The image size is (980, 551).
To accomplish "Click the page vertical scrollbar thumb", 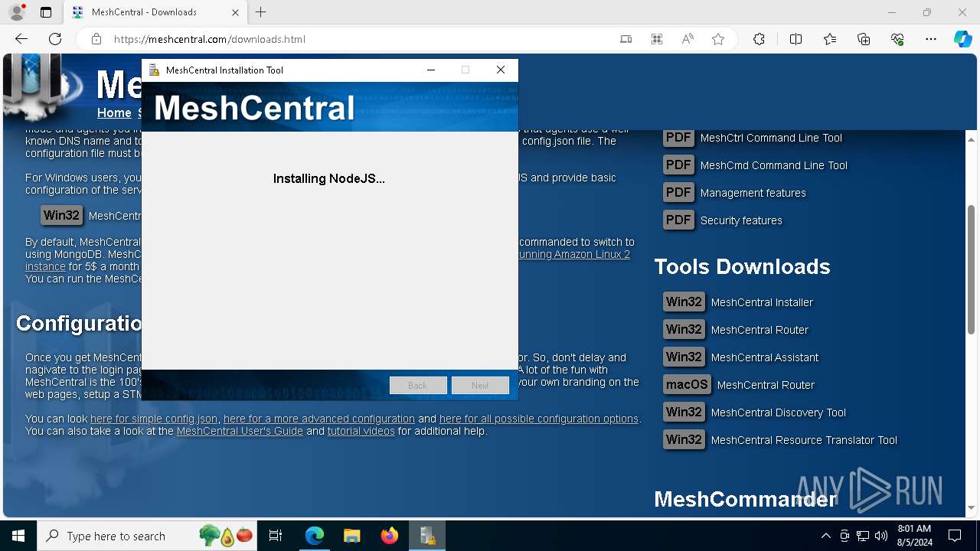I will tap(971, 269).
